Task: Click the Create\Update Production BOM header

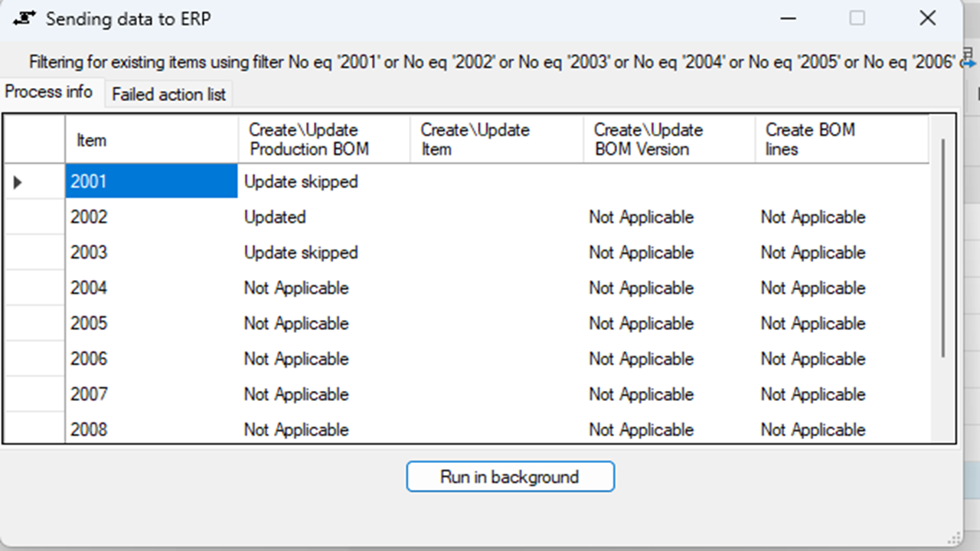Action: 325,140
